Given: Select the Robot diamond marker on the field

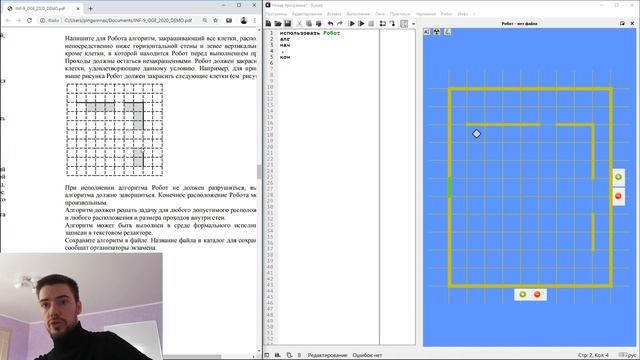Looking at the screenshot, I should 476,134.
